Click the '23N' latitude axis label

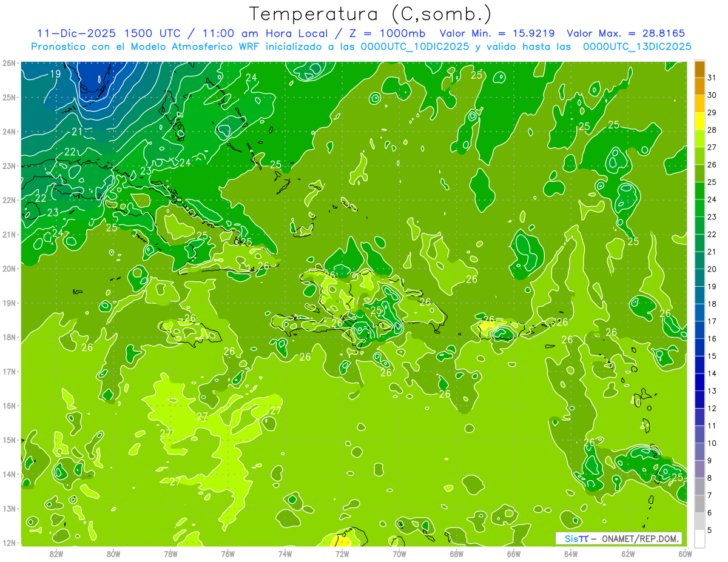9,166
